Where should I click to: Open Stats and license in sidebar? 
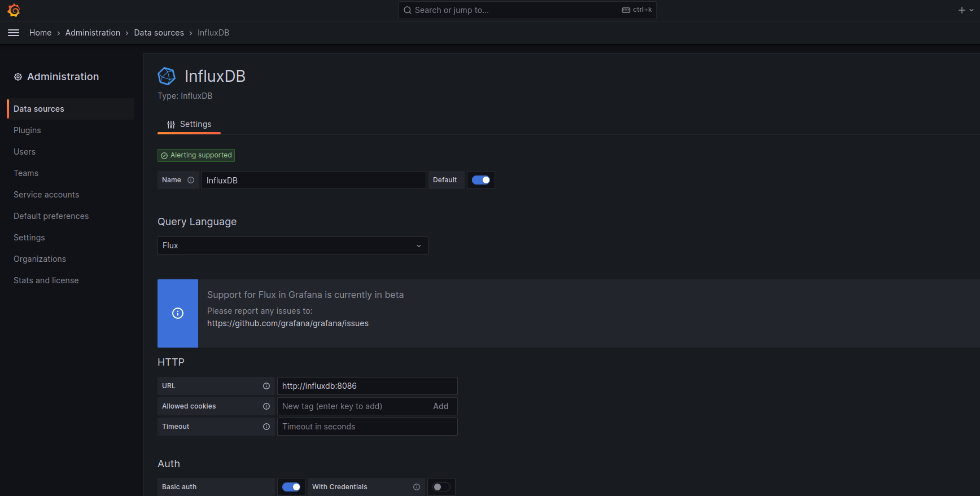coord(46,280)
